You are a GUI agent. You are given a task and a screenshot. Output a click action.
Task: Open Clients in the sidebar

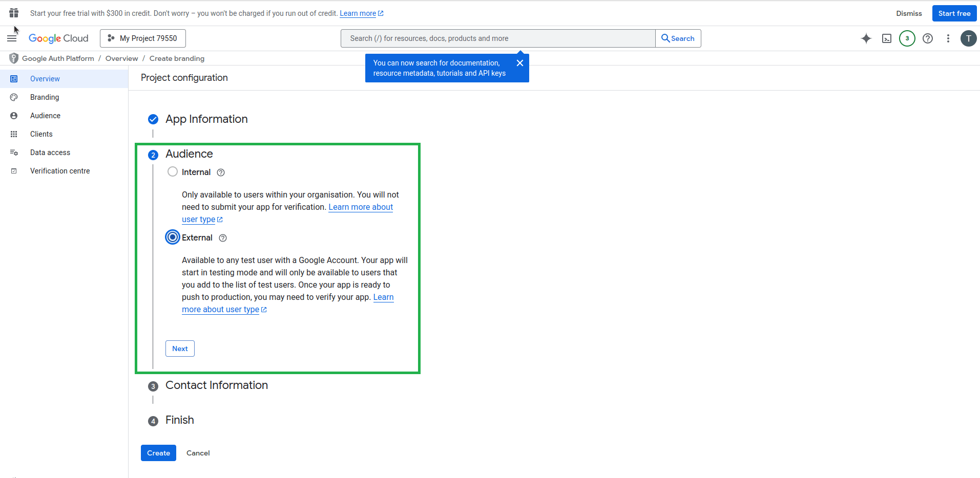pyautogui.click(x=41, y=134)
